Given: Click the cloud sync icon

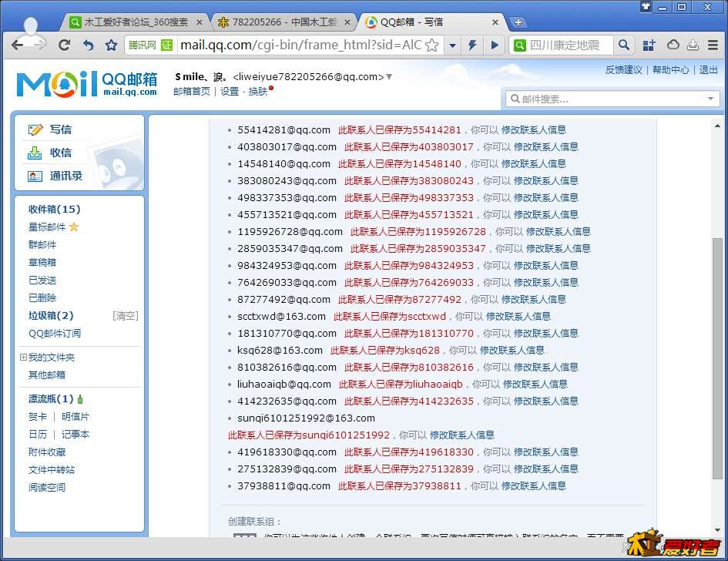Looking at the screenshot, I should (x=673, y=45).
